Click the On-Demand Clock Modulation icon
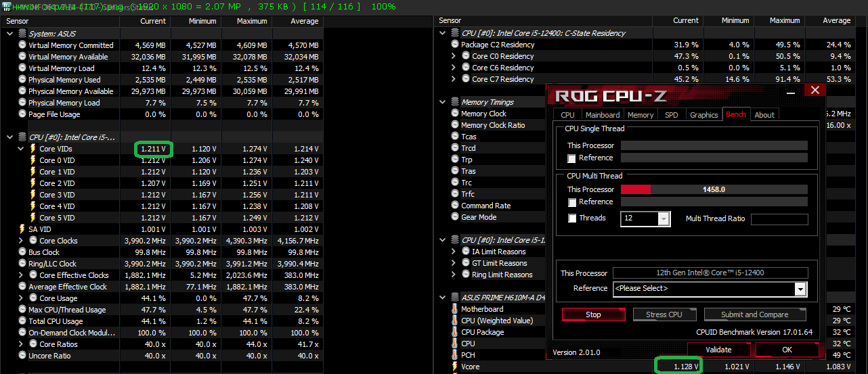Viewport: 868px width, 374px height. pos(22,333)
